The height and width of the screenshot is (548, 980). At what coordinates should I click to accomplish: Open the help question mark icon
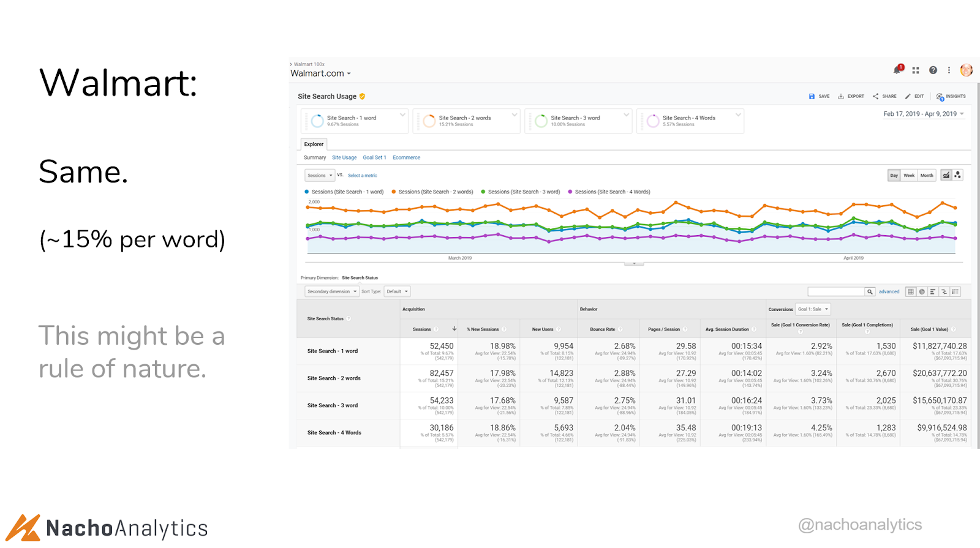933,70
